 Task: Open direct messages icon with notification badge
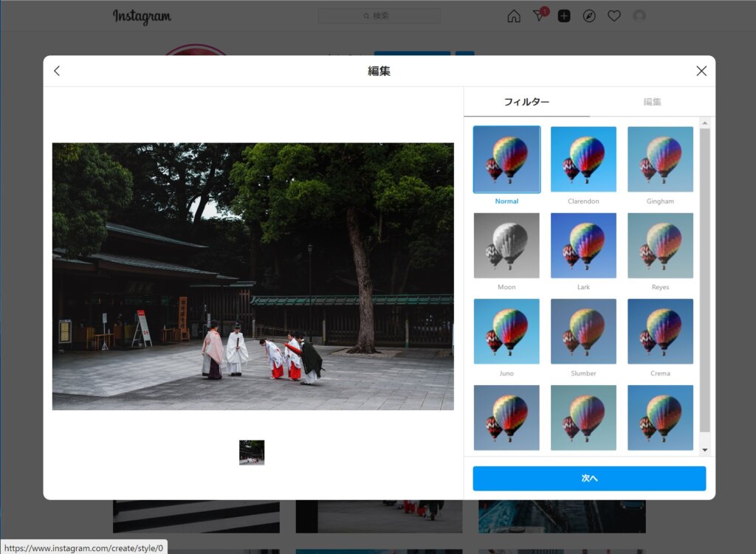tap(540, 15)
